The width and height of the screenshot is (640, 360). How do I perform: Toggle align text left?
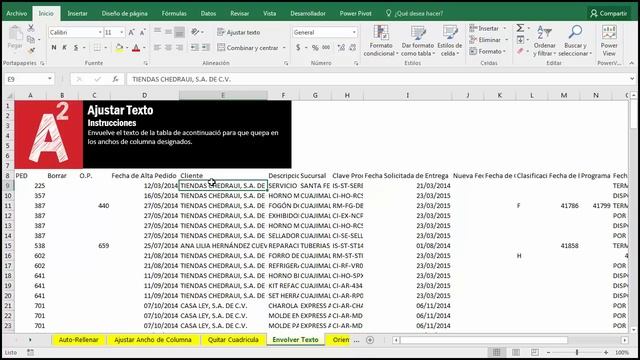click(158, 48)
